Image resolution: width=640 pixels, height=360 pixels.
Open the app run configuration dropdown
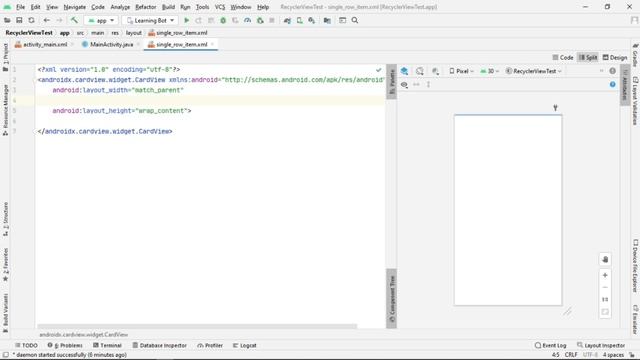click(x=101, y=20)
